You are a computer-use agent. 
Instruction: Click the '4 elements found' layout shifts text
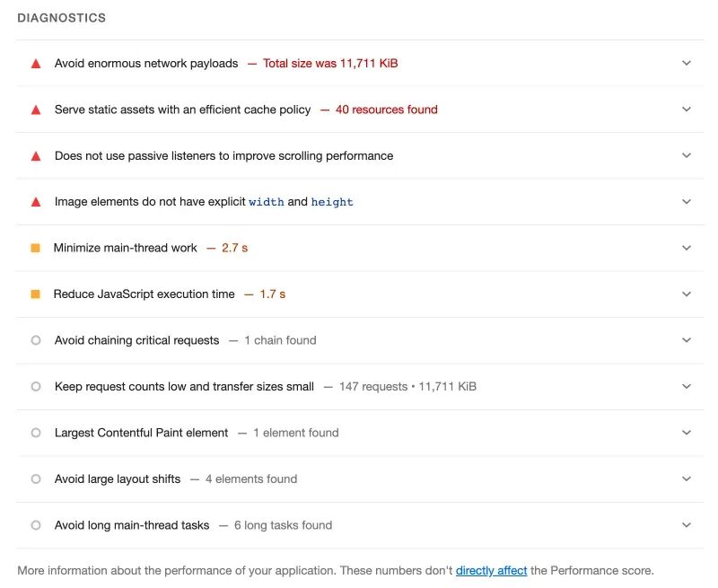point(250,479)
